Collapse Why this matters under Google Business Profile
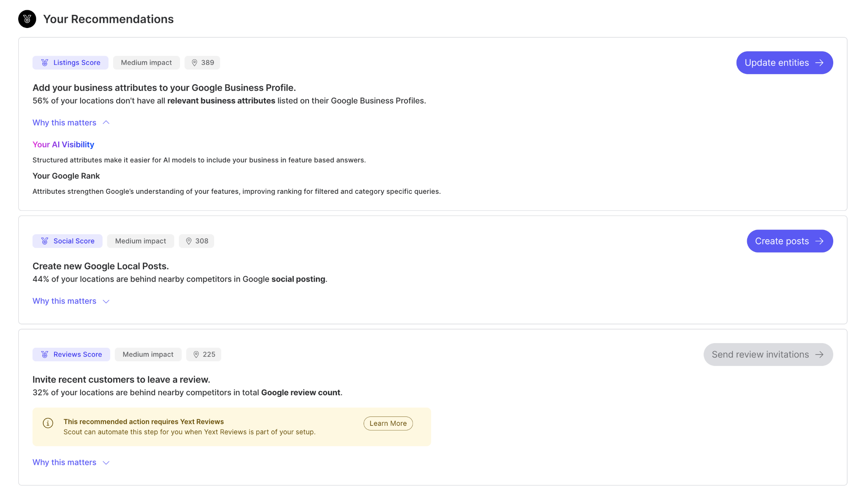The height and width of the screenshot is (489, 868). pyautogui.click(x=71, y=123)
